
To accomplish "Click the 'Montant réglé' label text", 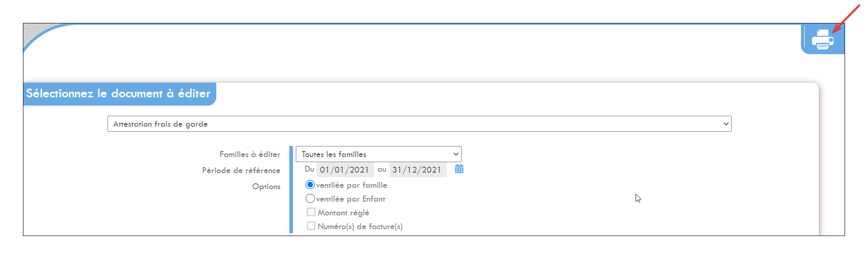I will (x=344, y=213).
